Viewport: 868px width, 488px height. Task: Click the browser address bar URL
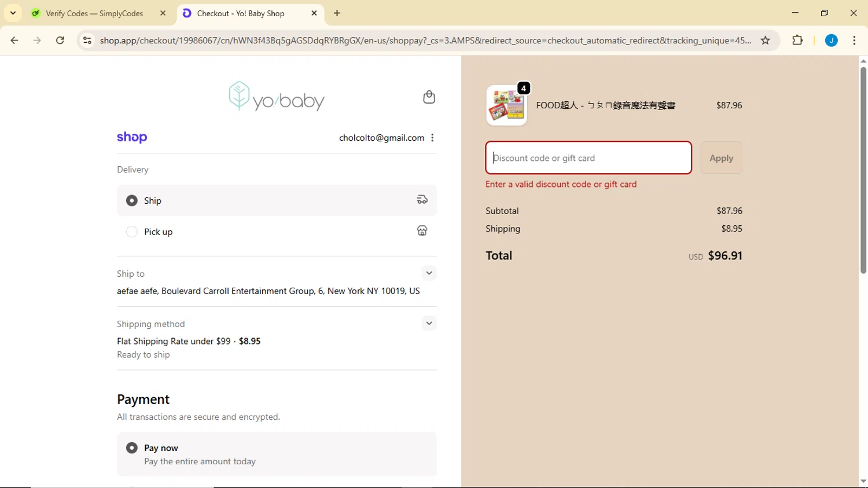(x=425, y=41)
